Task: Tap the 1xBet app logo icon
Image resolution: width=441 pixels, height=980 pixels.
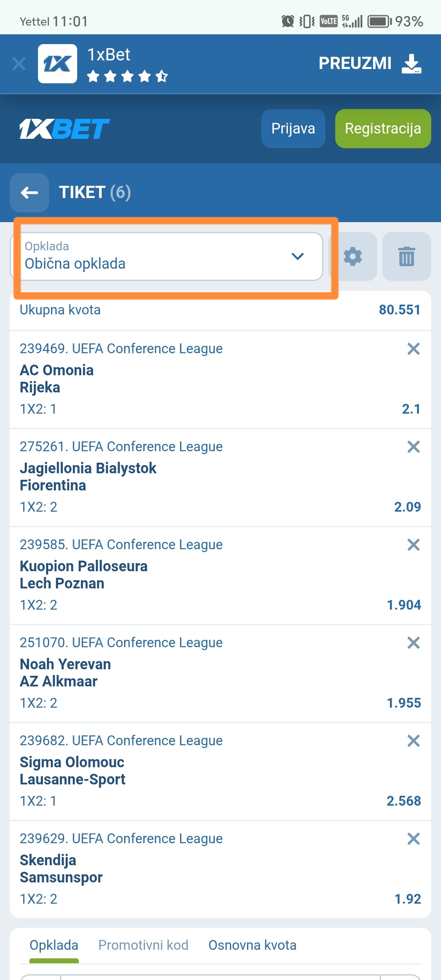Action: tap(58, 64)
